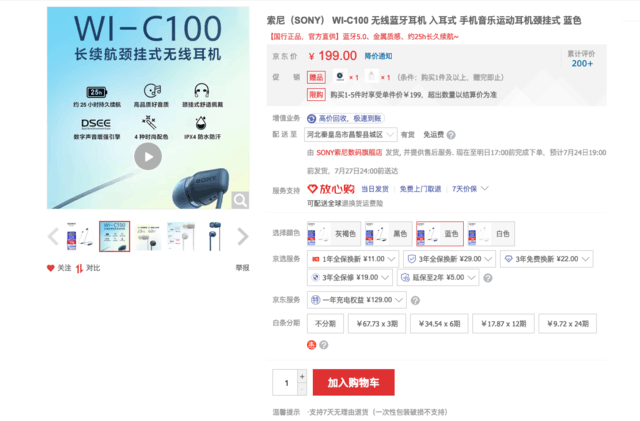Viewport: 640px width, 421px height.
Task: Click the free shipping help icon
Action: click(x=451, y=135)
